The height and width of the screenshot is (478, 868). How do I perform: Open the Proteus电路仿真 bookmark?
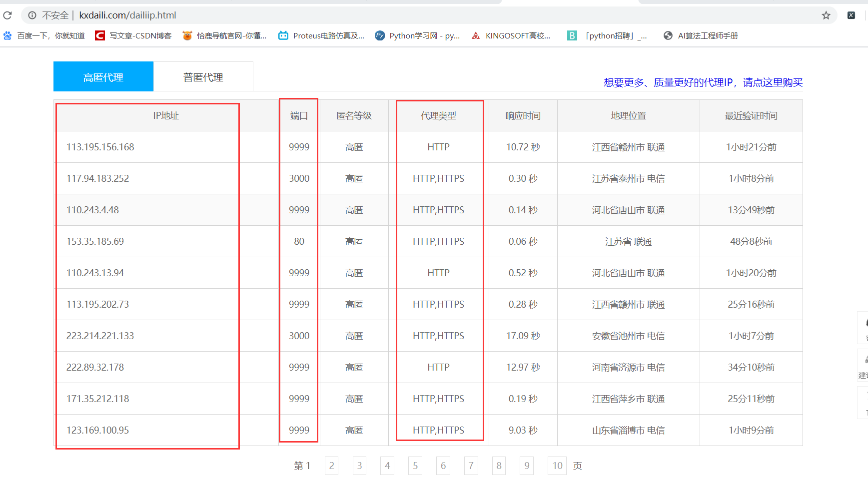click(x=321, y=35)
